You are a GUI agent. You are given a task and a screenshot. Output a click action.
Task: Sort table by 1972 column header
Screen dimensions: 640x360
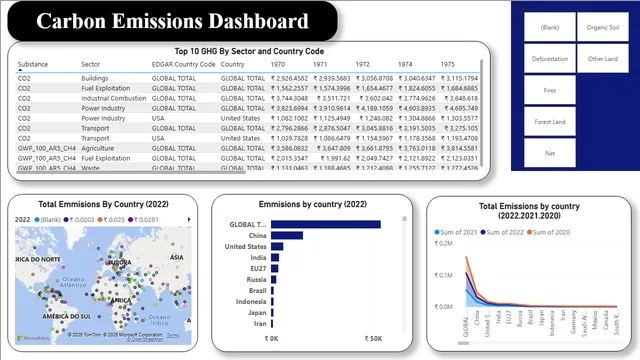pyautogui.click(x=362, y=64)
